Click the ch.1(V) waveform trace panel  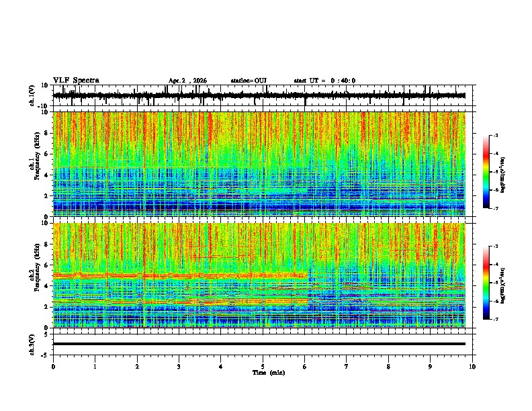[x=264, y=95]
